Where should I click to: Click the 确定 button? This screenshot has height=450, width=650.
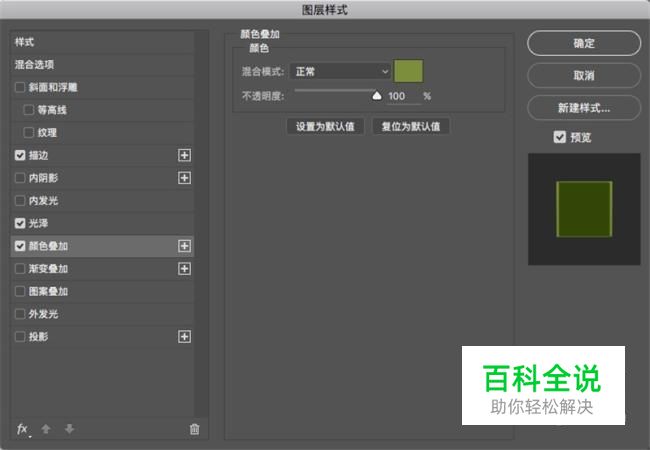[x=584, y=43]
